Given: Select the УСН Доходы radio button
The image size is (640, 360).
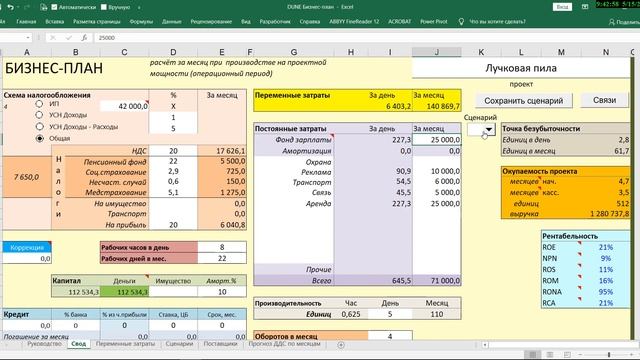Looking at the screenshot, I should coord(39,115).
